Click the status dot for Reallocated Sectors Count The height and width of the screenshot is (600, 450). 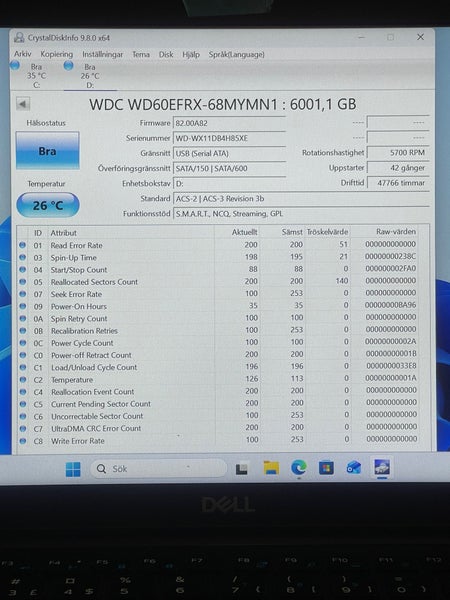click(x=23, y=282)
